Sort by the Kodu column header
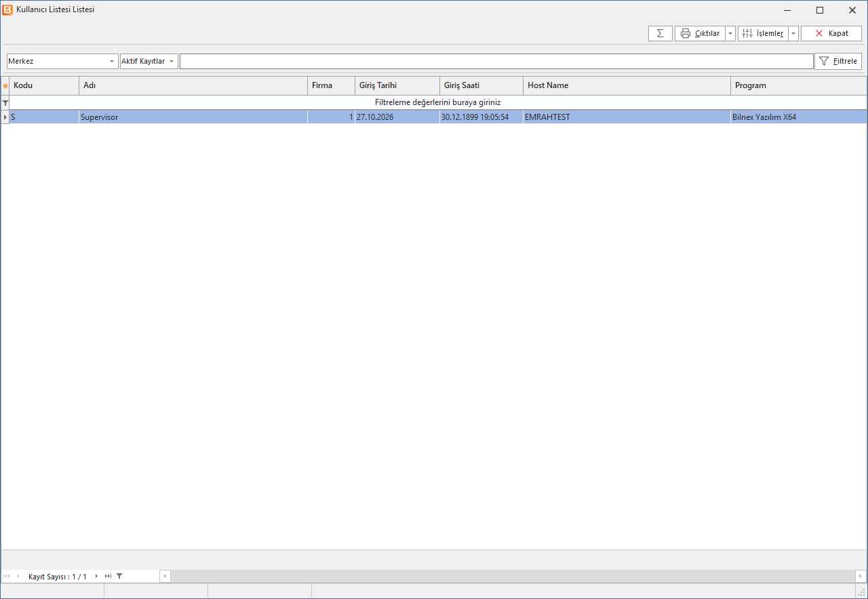 pos(44,86)
